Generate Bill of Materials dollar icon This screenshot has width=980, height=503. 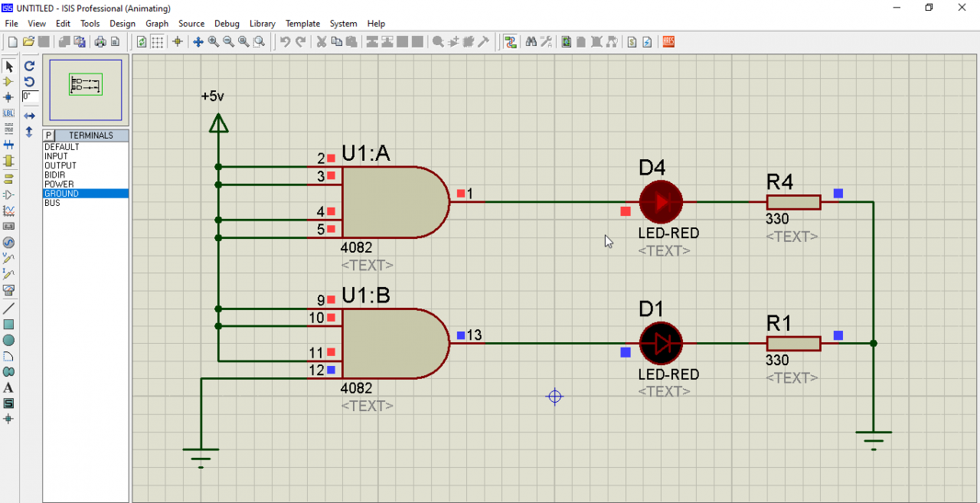[x=632, y=41]
